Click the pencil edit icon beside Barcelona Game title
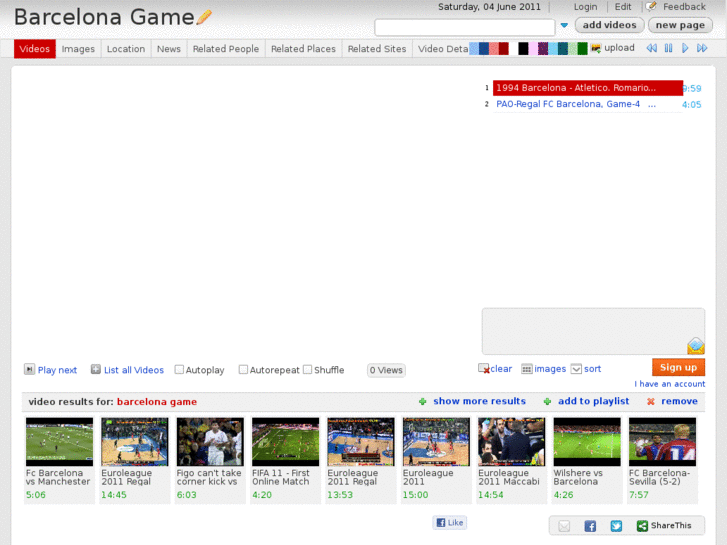This screenshot has height=545, width=727. coord(204,17)
